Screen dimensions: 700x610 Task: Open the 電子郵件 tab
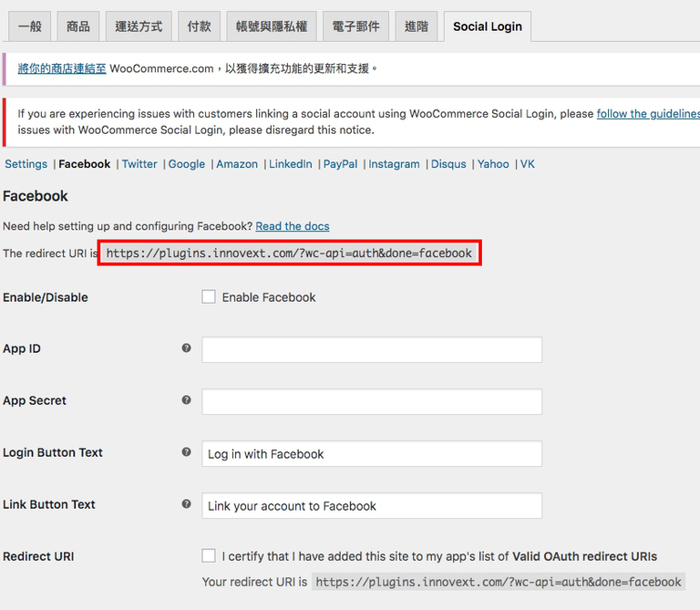pyautogui.click(x=355, y=26)
